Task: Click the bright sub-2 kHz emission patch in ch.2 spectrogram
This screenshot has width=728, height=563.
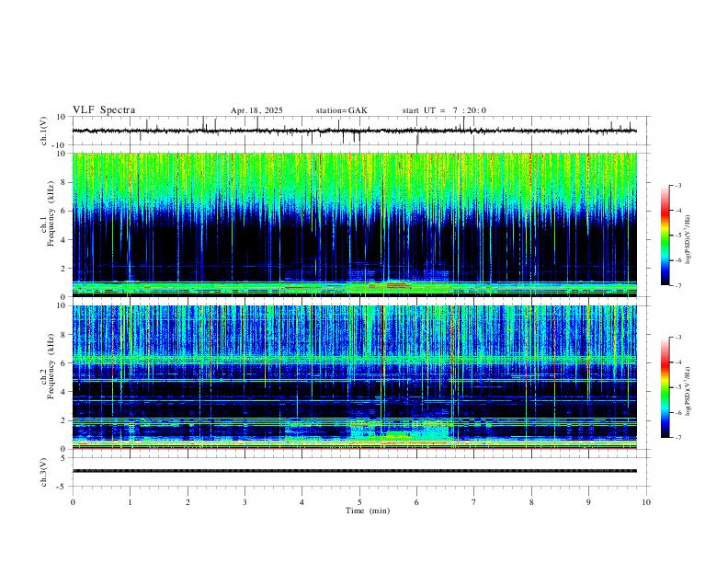Action: pyautogui.click(x=399, y=432)
